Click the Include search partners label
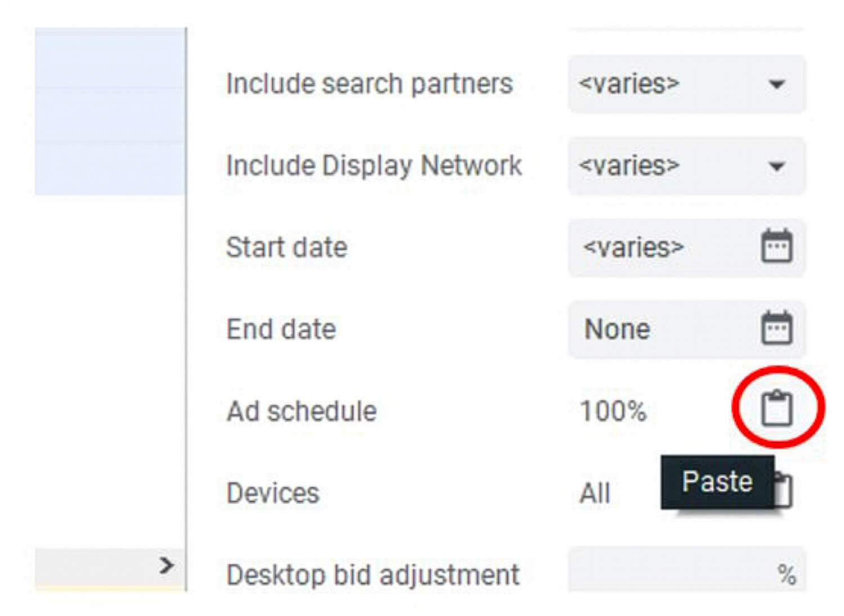Viewport: 844px width, 616px height. [369, 84]
